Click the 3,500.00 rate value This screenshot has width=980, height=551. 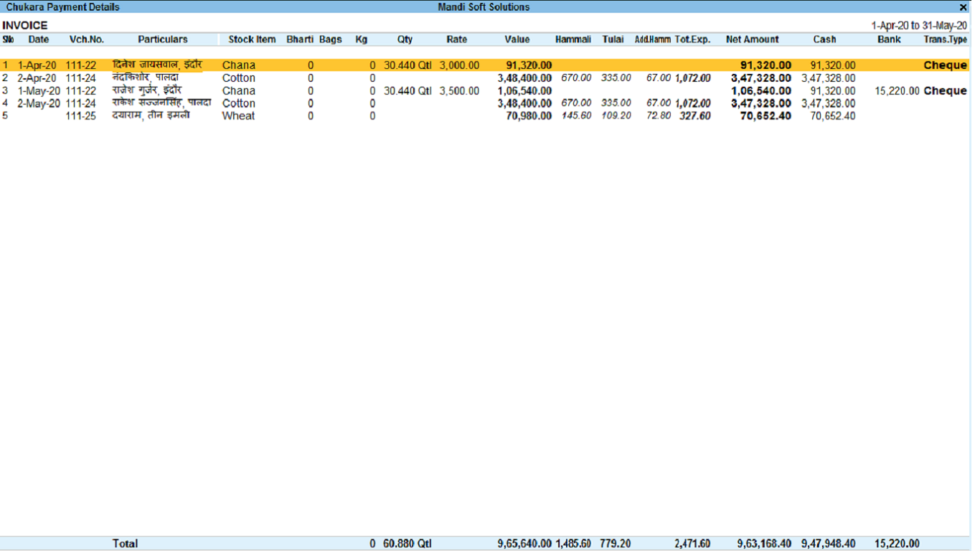[x=459, y=91]
